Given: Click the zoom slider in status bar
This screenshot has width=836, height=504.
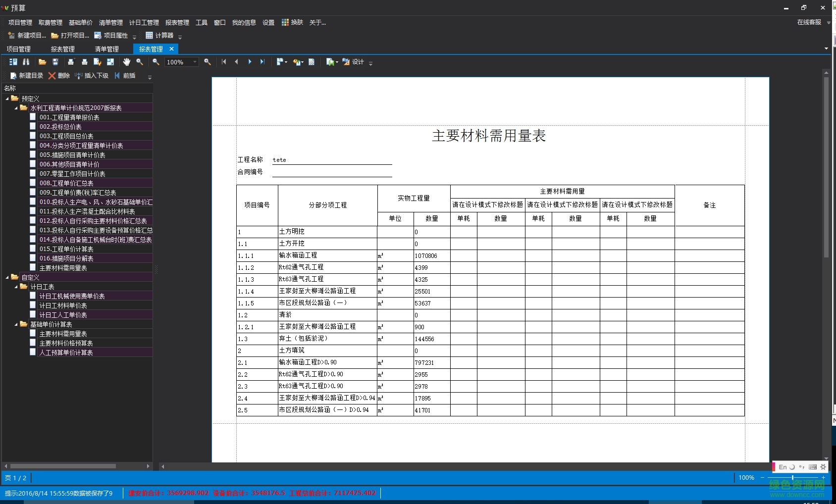Looking at the screenshot, I should point(792,478).
